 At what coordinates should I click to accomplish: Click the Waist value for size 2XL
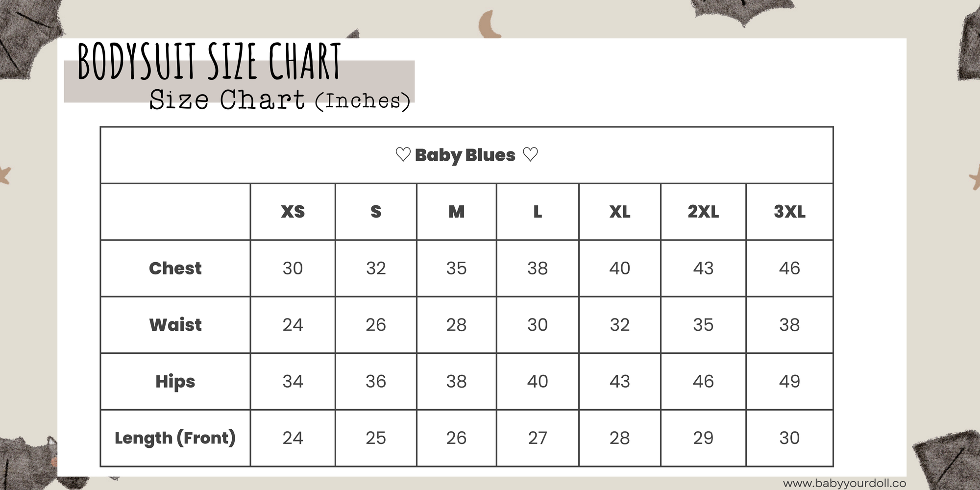pyautogui.click(x=703, y=324)
